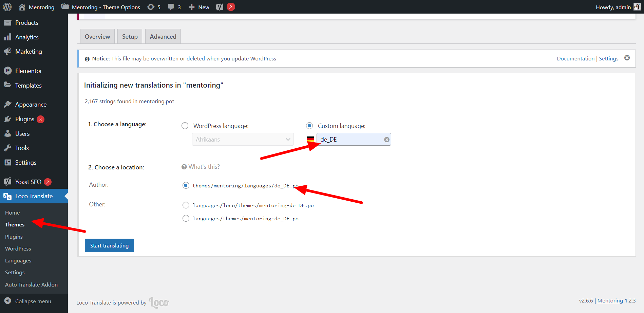Expand the Afrikaans language dropdown

pyautogui.click(x=243, y=139)
